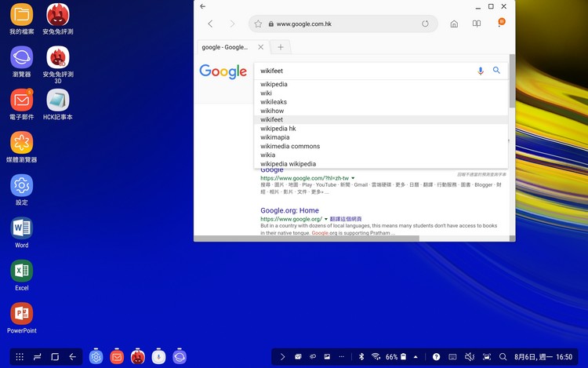Choose the wikihow suggestion
Image resolution: width=588 pixels, height=368 pixels.
coord(381,111)
